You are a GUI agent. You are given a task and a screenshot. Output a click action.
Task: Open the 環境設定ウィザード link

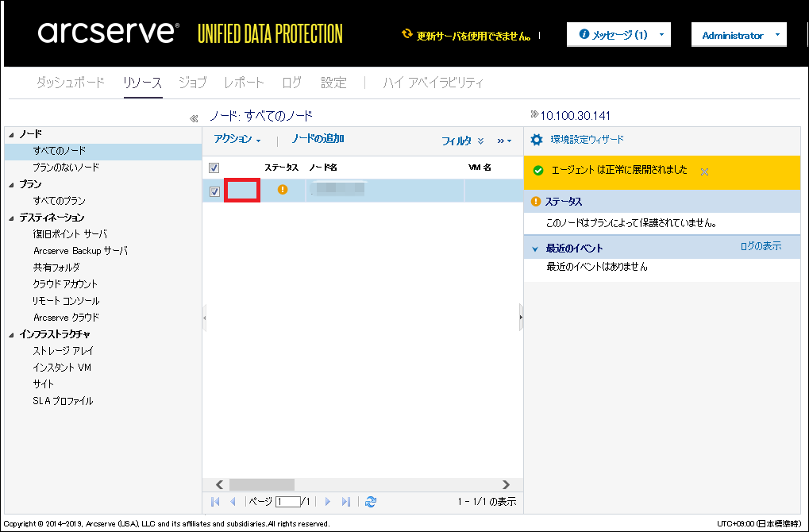coord(587,139)
